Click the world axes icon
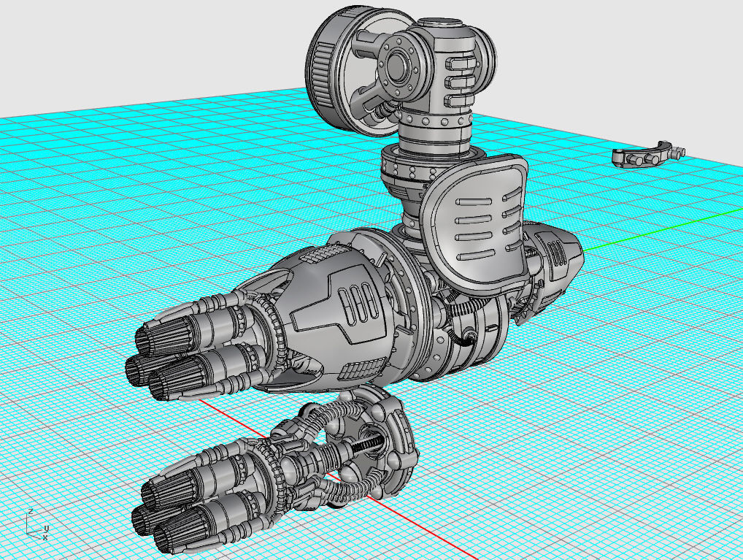The height and width of the screenshot is (560, 743). (37, 526)
